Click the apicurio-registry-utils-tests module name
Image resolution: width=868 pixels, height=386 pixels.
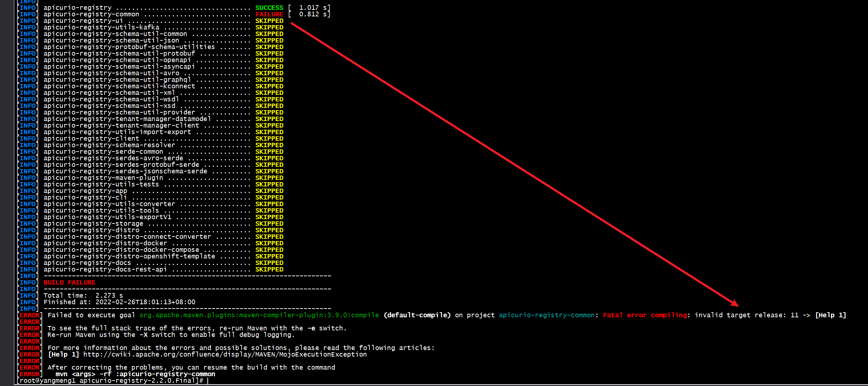pos(101,184)
